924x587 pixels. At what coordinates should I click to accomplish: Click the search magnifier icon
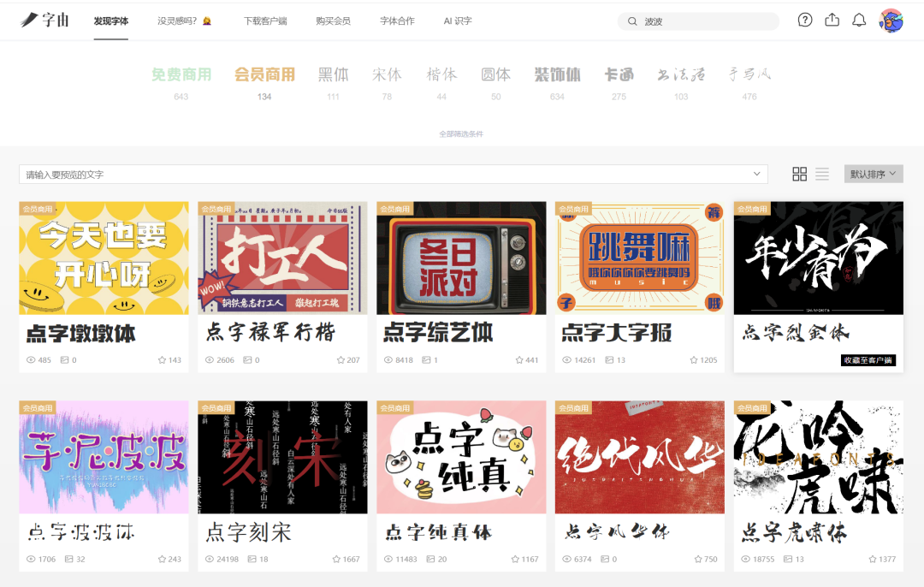[x=632, y=21]
